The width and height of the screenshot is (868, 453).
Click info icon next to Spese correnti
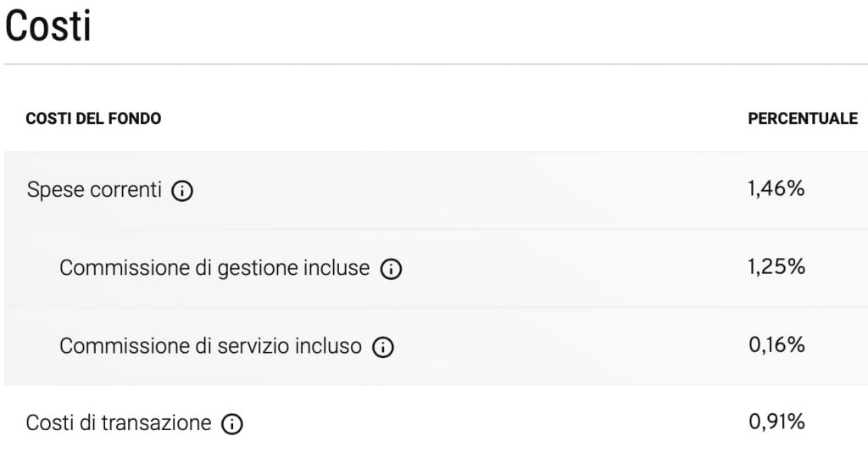click(182, 192)
